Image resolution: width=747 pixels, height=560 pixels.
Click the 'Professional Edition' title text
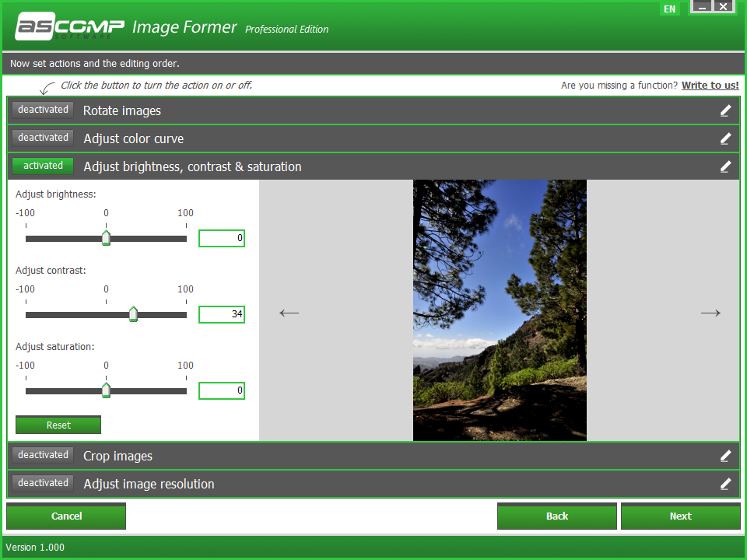[287, 30]
